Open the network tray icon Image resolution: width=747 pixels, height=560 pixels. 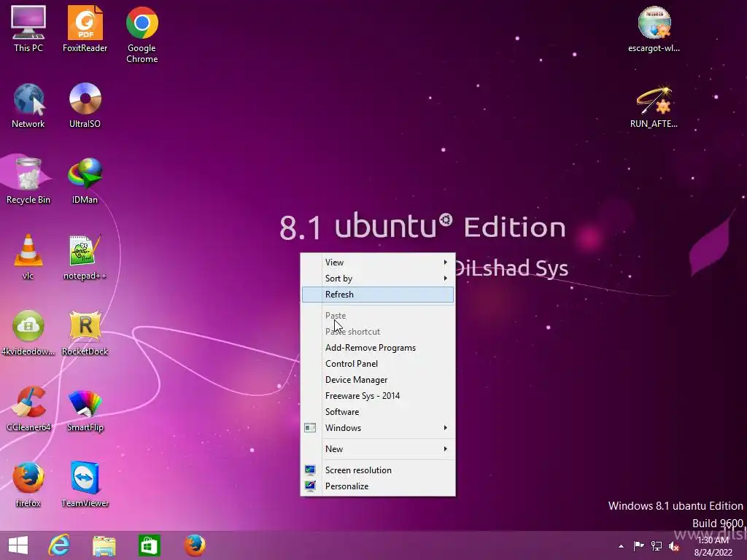(657, 546)
